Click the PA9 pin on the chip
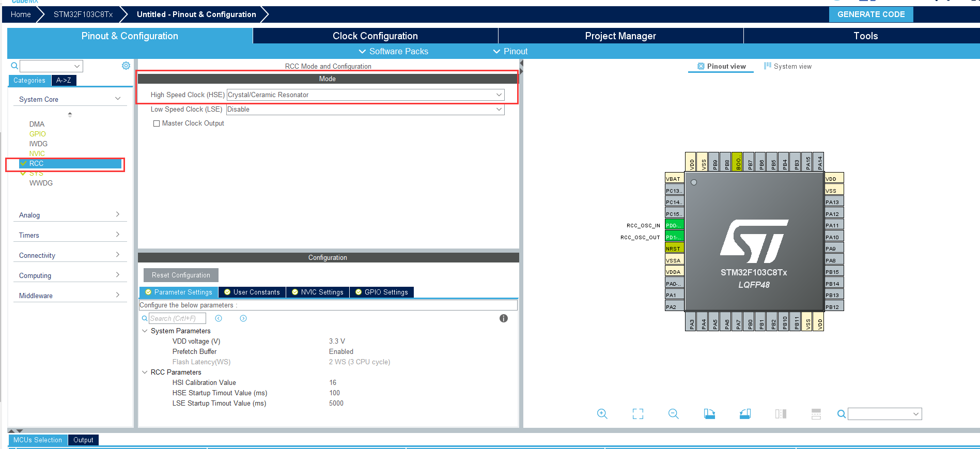This screenshot has width=980, height=449. pos(834,249)
